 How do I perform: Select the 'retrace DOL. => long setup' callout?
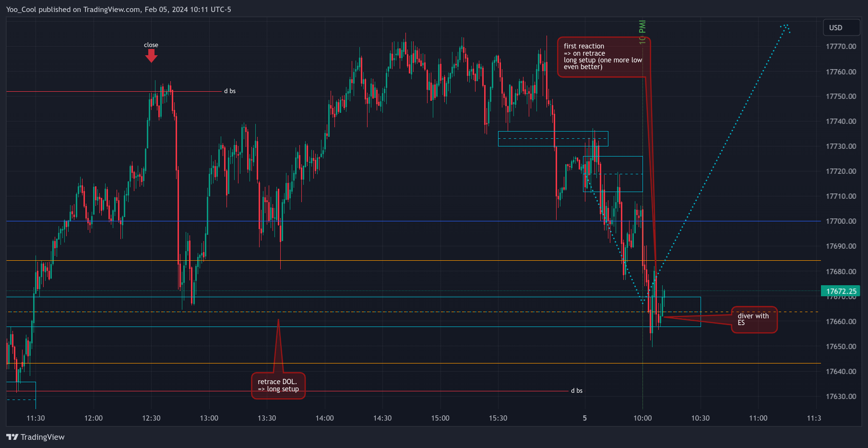pyautogui.click(x=278, y=386)
